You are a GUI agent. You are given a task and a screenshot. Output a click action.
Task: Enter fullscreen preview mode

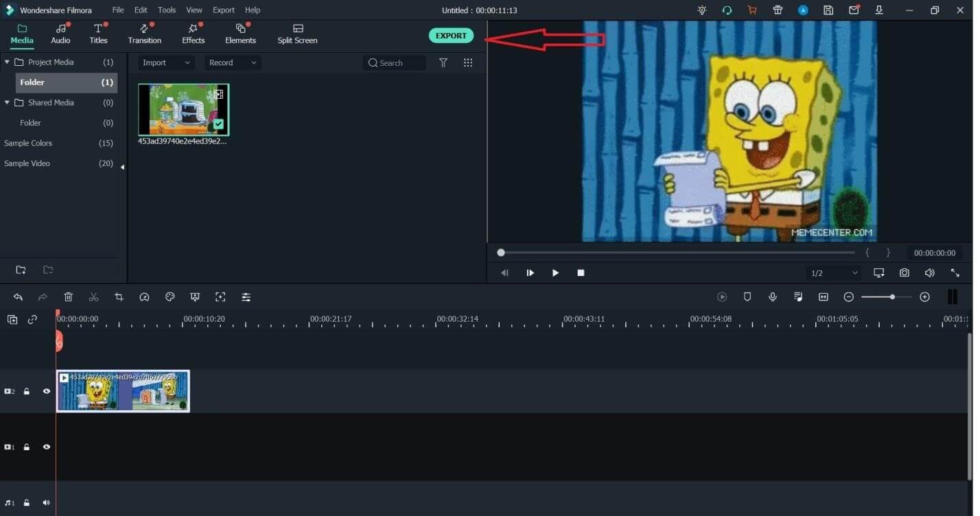coord(955,272)
